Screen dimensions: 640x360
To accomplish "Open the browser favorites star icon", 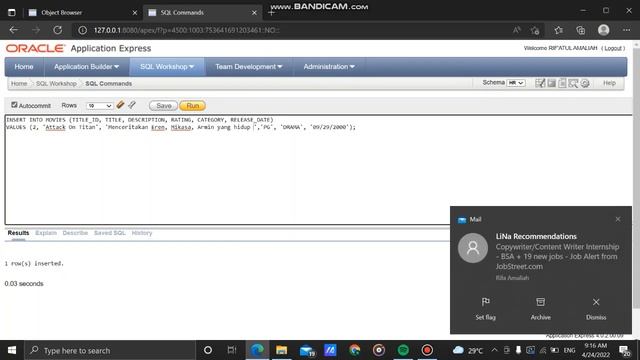I will click(x=559, y=30).
